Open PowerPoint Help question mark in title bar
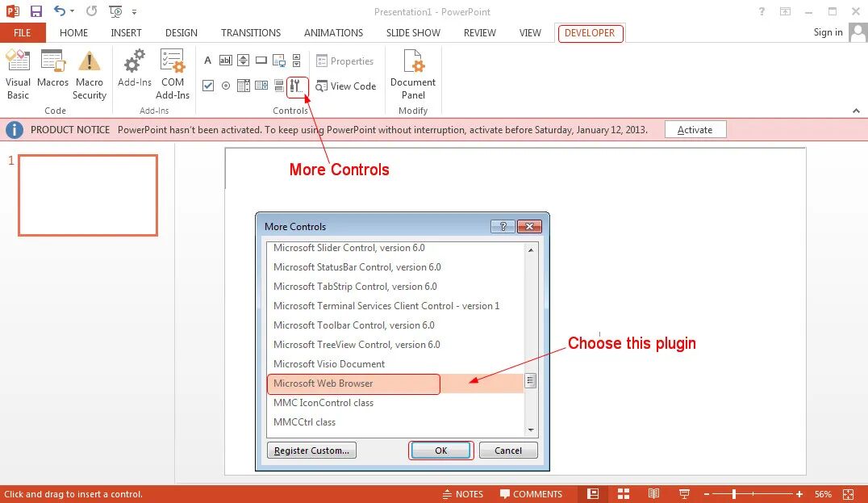The width and height of the screenshot is (868, 503). [762, 11]
